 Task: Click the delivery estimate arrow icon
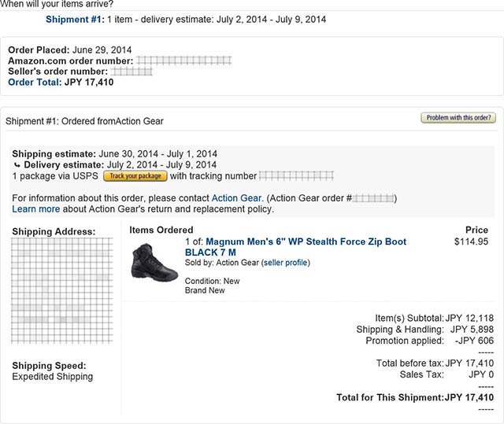17,165
